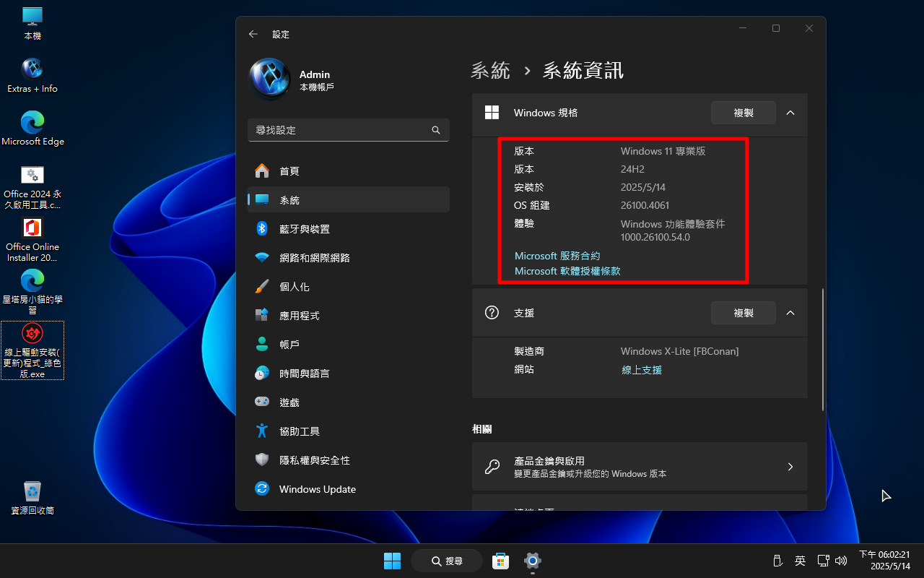Click the 尋找設定 search field

[348, 130]
